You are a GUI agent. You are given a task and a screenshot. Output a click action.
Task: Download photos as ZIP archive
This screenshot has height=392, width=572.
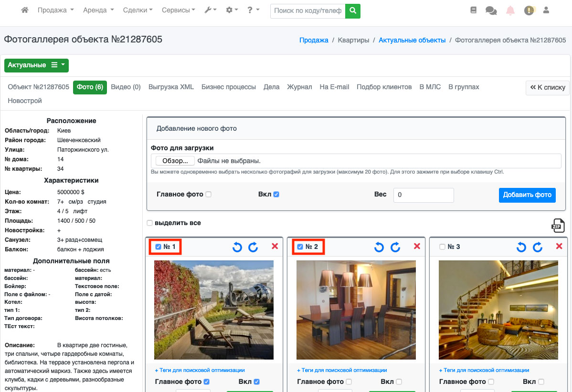coord(558,225)
